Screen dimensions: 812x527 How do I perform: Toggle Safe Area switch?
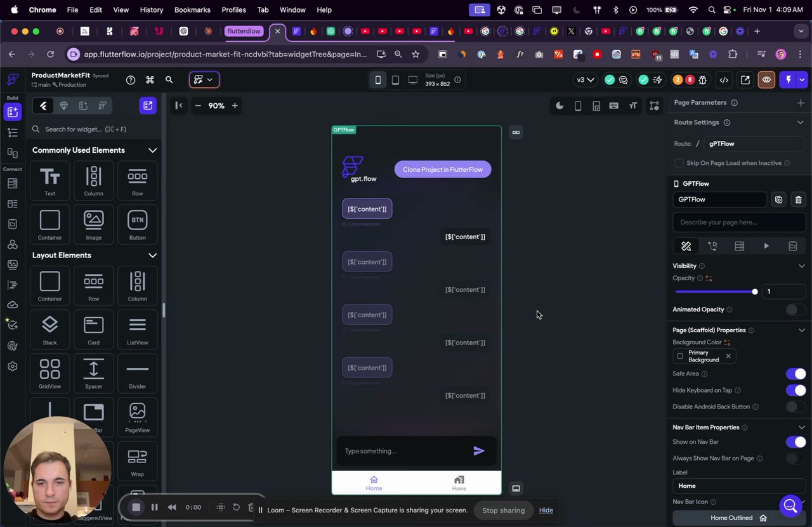click(x=796, y=374)
